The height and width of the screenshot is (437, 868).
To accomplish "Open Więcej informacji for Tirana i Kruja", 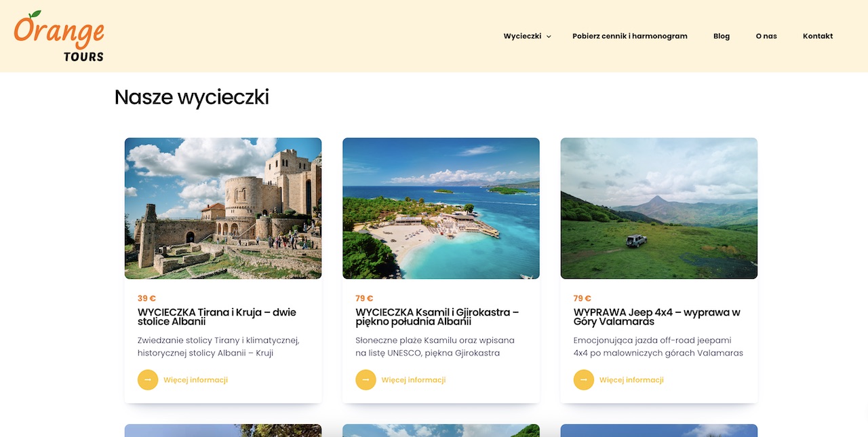I will coord(195,380).
